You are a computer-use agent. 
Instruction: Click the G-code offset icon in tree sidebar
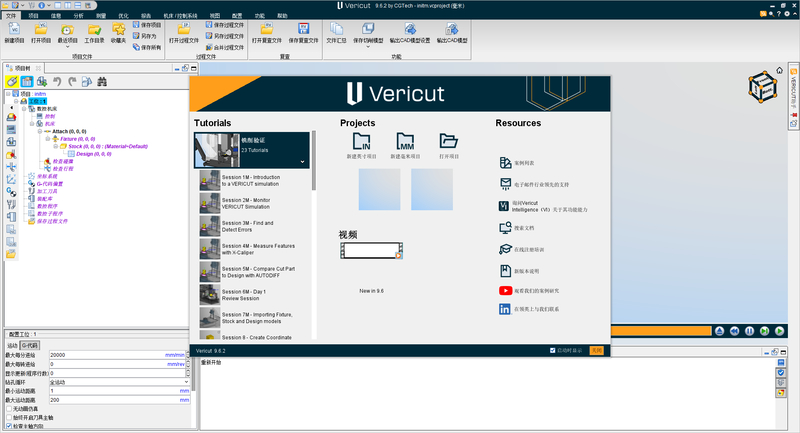tap(11, 192)
